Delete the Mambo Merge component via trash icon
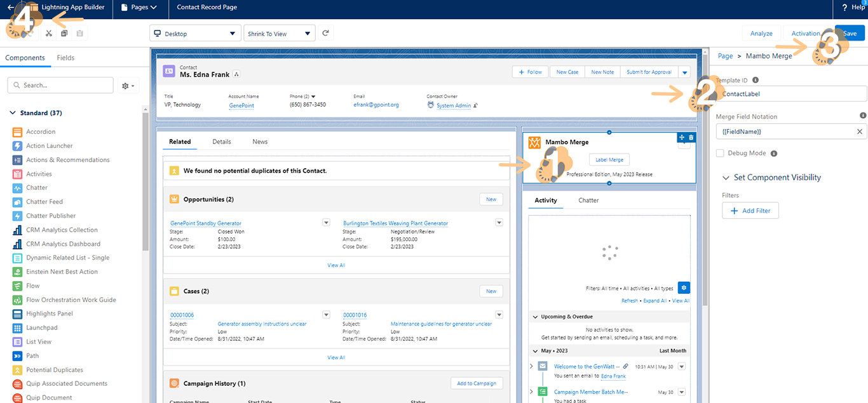This screenshot has width=868, height=403. click(691, 137)
